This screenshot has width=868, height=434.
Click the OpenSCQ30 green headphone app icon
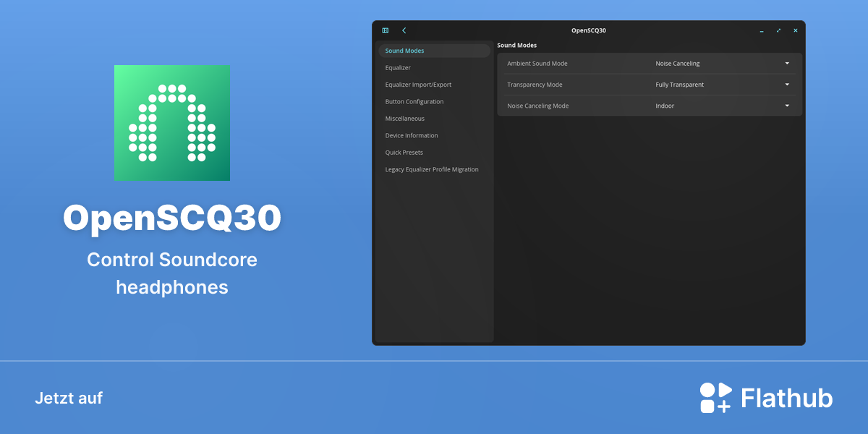[x=172, y=122]
